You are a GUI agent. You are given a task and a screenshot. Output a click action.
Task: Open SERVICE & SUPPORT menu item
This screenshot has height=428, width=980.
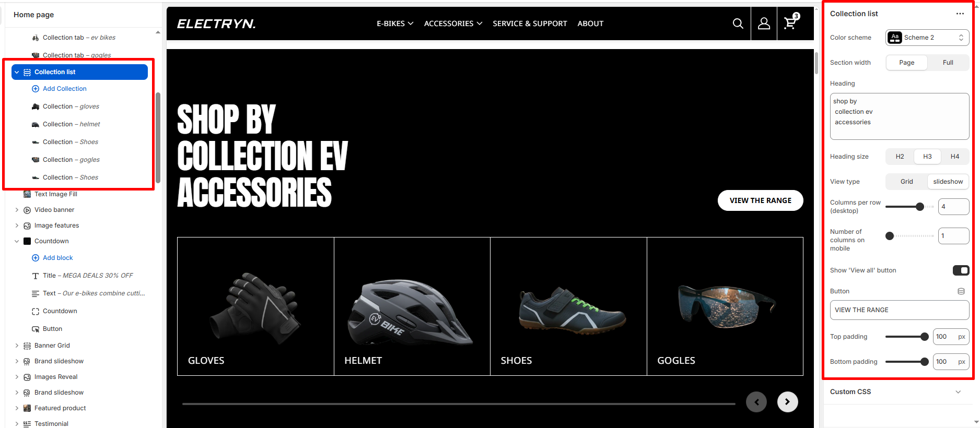click(x=530, y=23)
